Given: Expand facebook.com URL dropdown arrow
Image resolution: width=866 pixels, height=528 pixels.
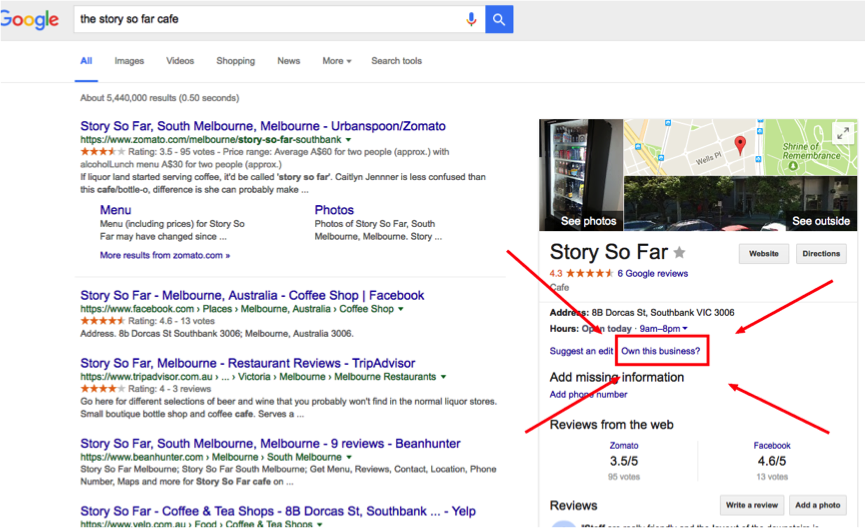Looking at the screenshot, I should pyautogui.click(x=400, y=309).
